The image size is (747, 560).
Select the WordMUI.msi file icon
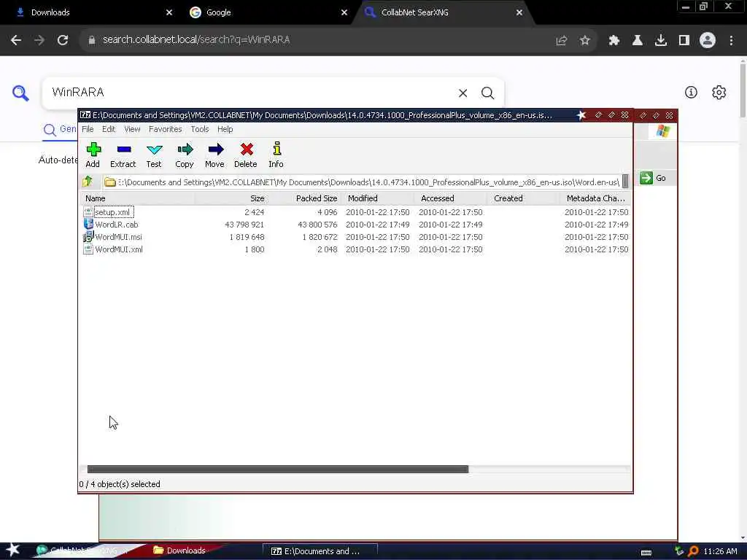[88, 237]
